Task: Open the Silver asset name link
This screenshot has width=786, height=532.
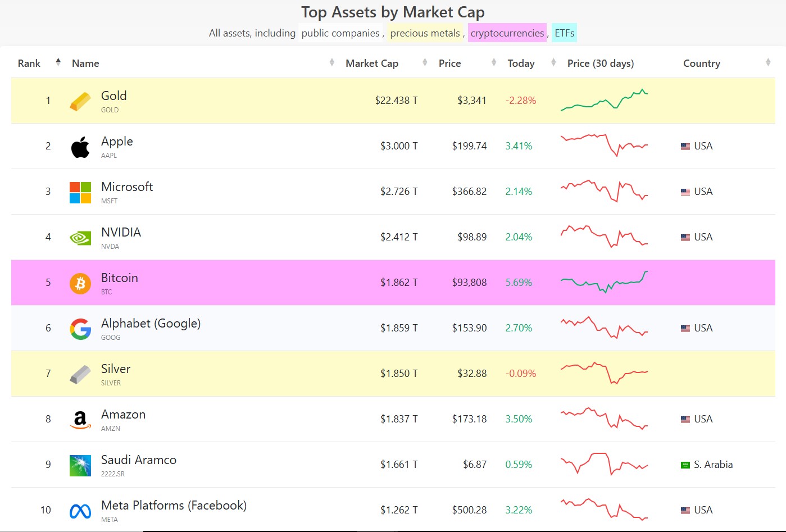Action: (x=116, y=369)
